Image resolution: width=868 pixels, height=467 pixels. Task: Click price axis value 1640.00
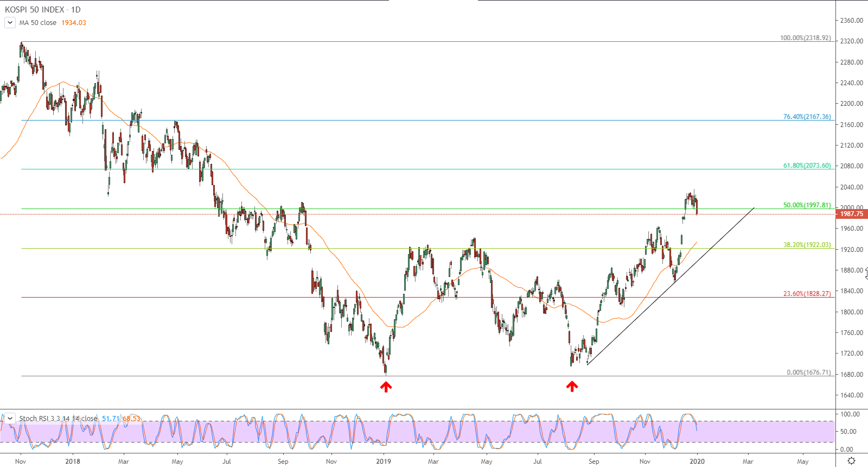[x=852, y=395]
